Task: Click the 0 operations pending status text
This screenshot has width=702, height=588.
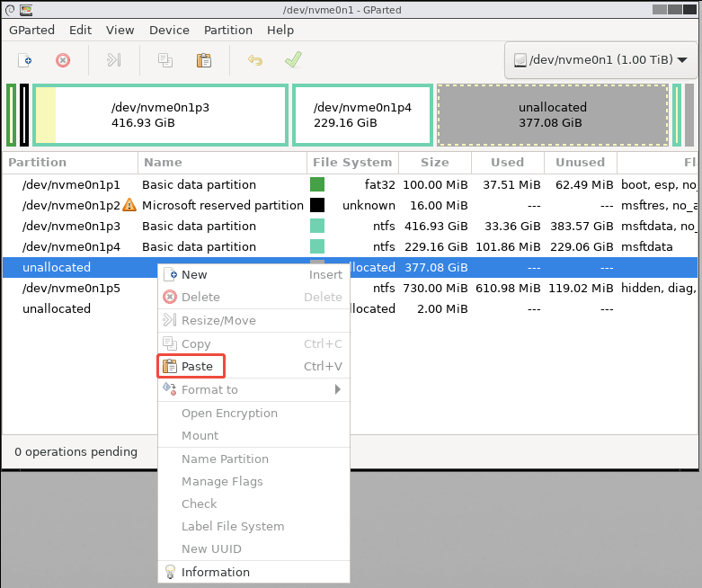Action: point(76,451)
